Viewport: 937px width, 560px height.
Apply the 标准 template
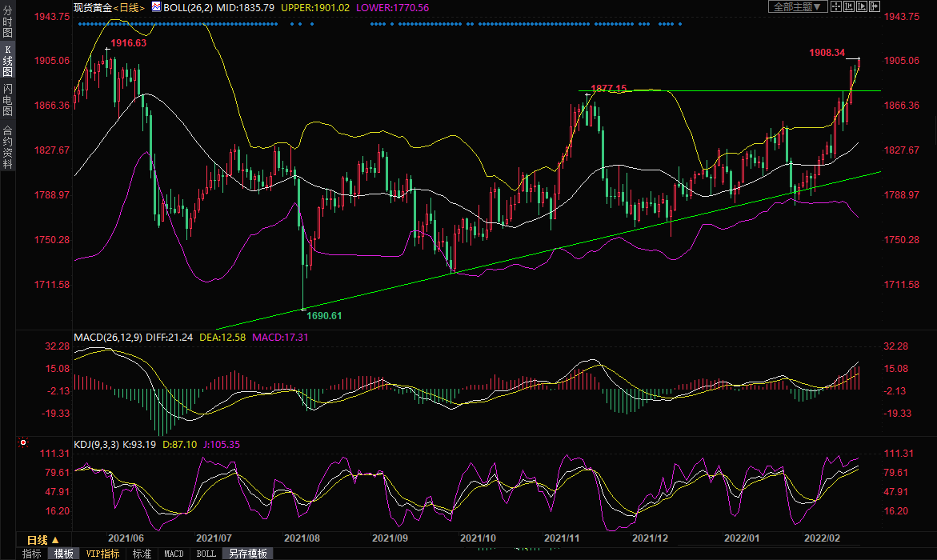click(x=142, y=554)
